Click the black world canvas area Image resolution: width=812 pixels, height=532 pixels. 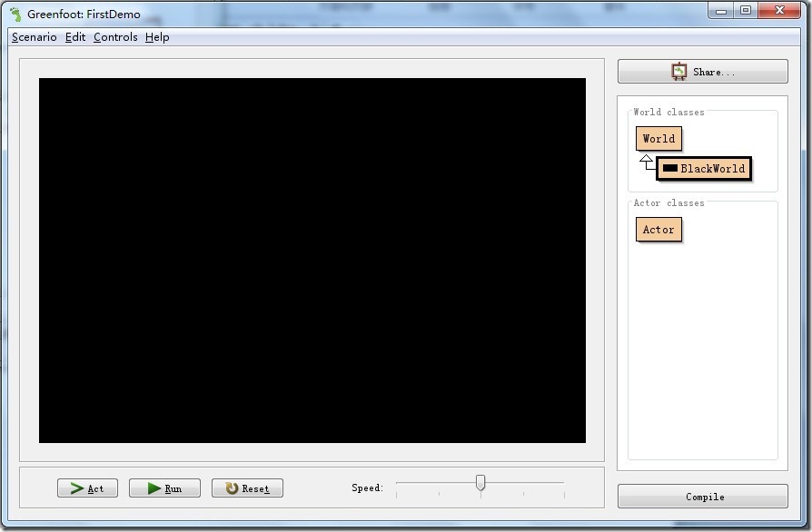pos(312,261)
